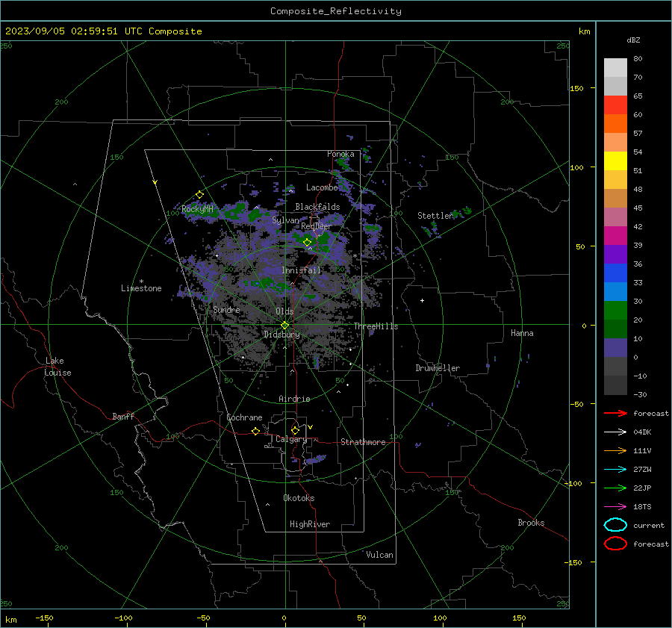
Task: Click the Stettler town label
Action: point(435,216)
